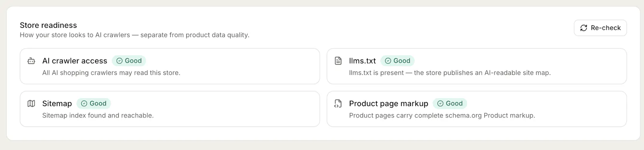This screenshot has width=644, height=150.
Task: Click the Good badge on AI crawler access
Action: (129, 61)
